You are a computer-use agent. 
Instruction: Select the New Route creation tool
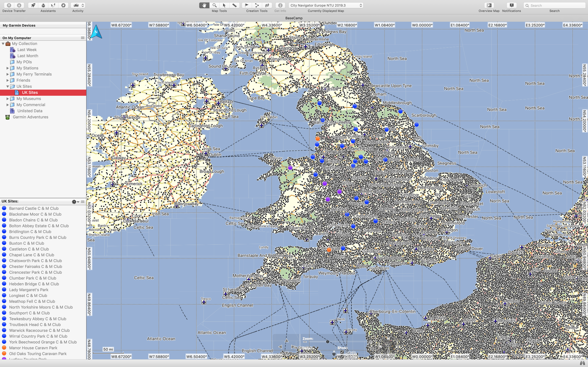coord(257,5)
